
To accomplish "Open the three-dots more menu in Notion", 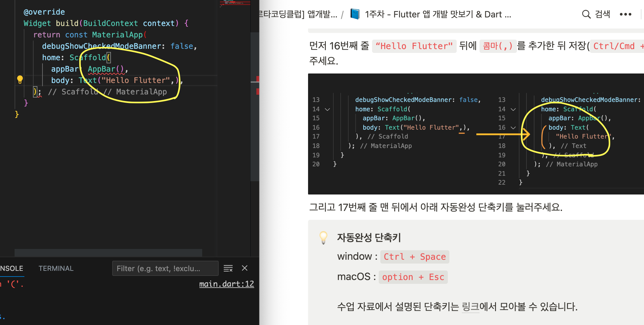I will tap(626, 14).
